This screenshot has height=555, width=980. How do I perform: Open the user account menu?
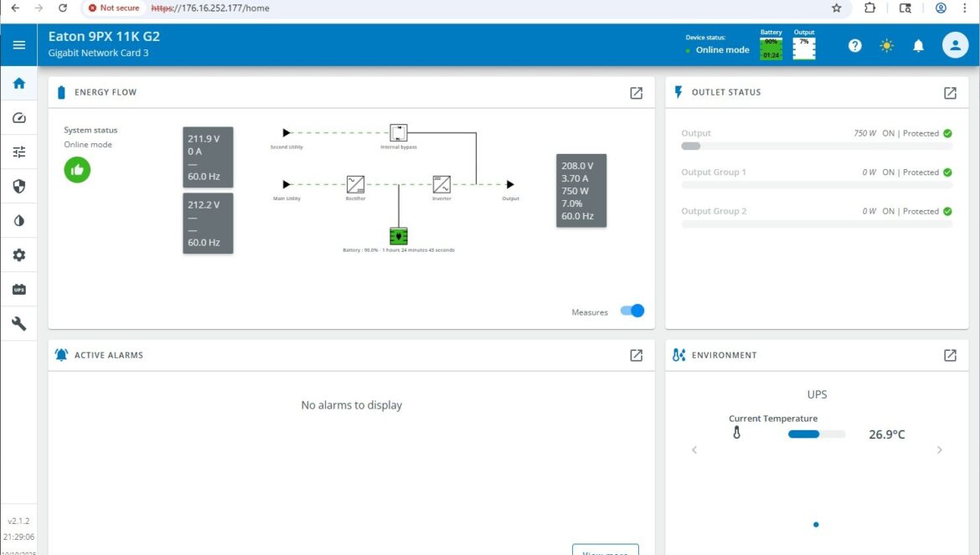(x=955, y=45)
